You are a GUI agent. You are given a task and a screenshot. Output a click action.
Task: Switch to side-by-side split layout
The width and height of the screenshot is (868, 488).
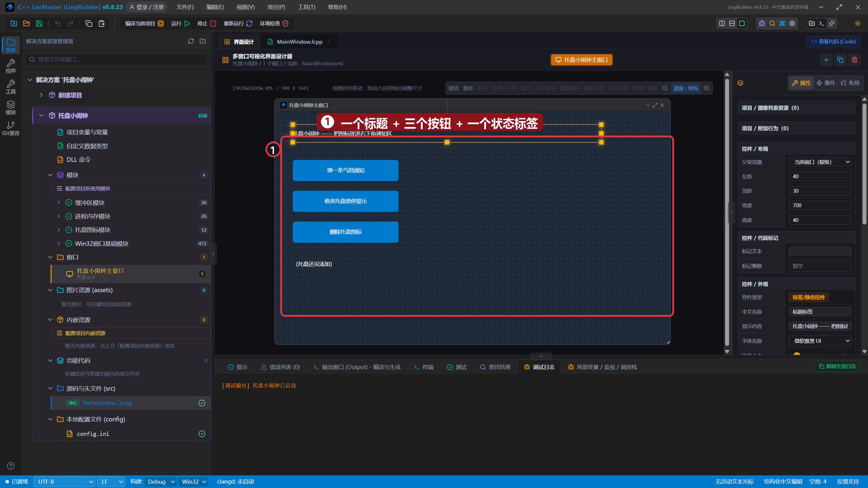tap(722, 23)
